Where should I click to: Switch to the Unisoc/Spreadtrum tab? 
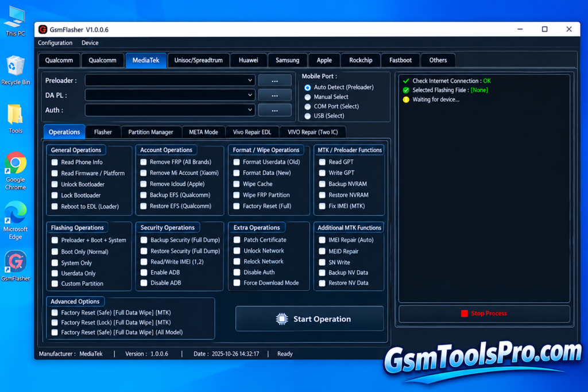198,60
